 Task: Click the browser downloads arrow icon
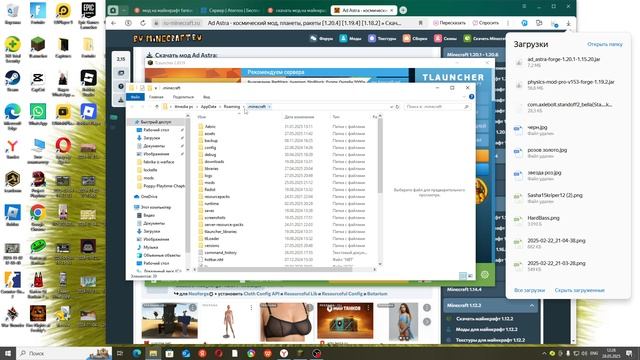coord(568,23)
